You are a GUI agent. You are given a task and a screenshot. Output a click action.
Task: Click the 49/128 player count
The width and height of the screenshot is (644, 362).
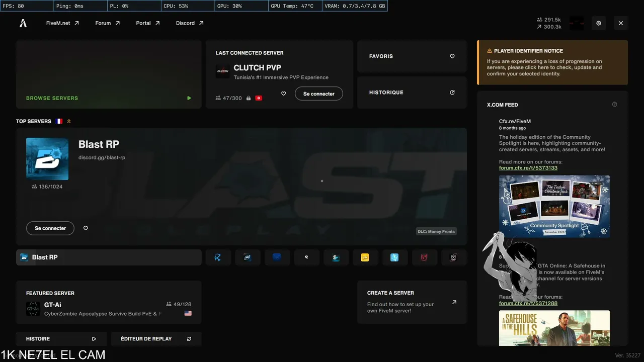[x=179, y=304]
